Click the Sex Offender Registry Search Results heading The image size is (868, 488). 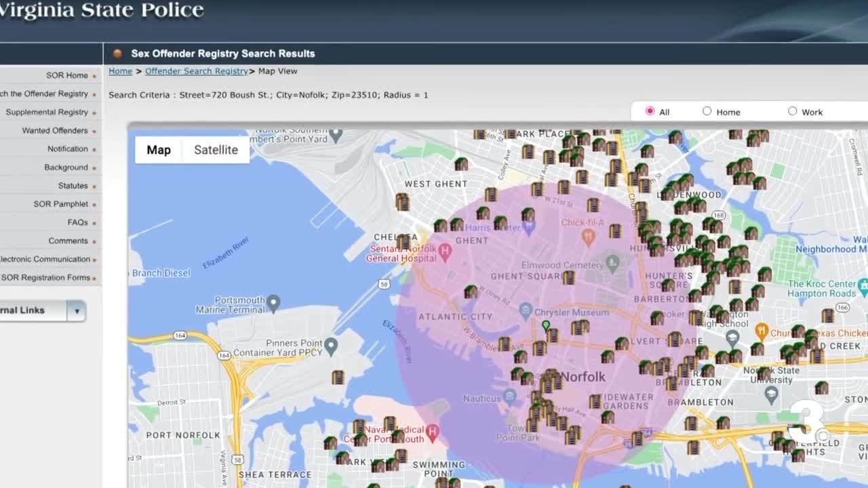click(x=223, y=54)
